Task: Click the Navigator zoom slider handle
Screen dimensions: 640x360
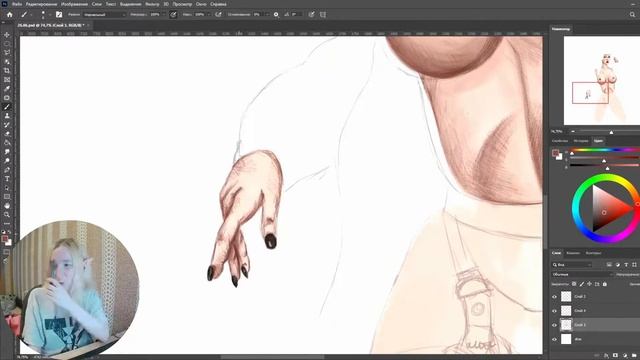Action: 611,132
